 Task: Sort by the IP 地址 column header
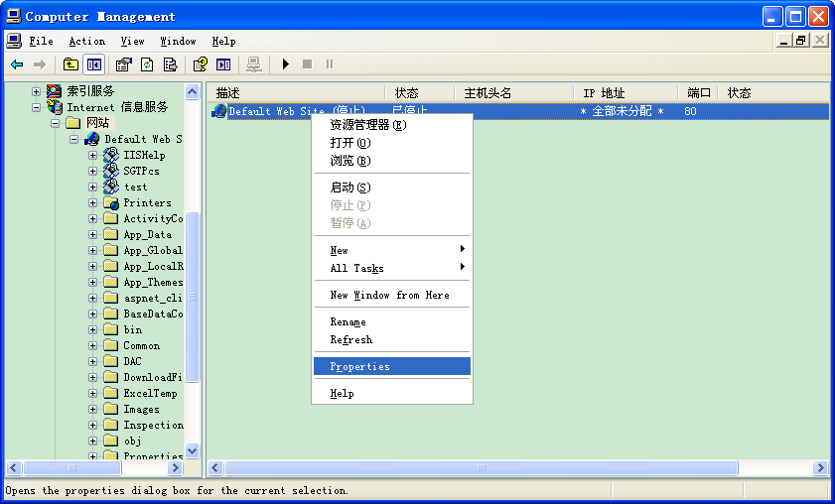(x=626, y=93)
